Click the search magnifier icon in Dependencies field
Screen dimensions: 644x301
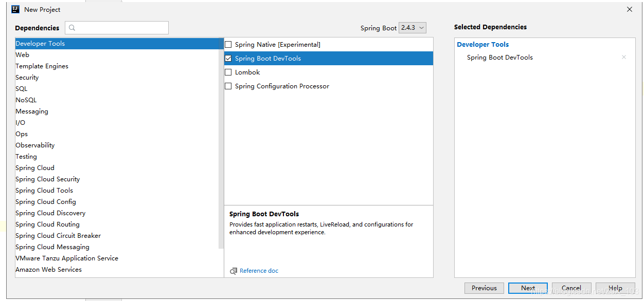point(72,28)
